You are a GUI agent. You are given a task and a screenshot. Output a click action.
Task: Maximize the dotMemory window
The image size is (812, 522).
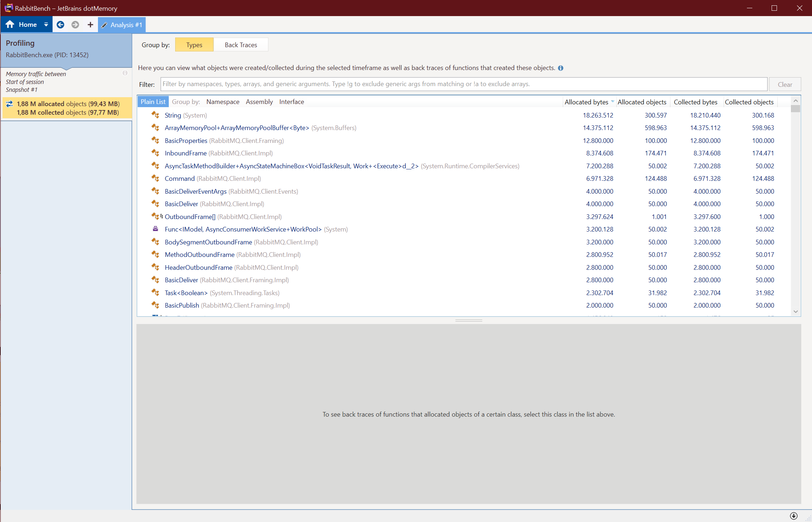(774, 8)
